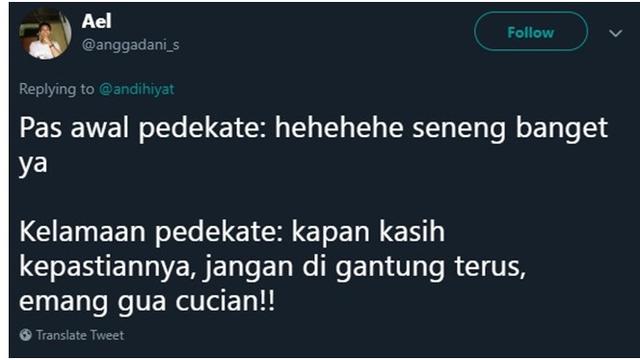Click the display name Ael
The height and width of the screenshot is (360, 640).
pos(96,21)
